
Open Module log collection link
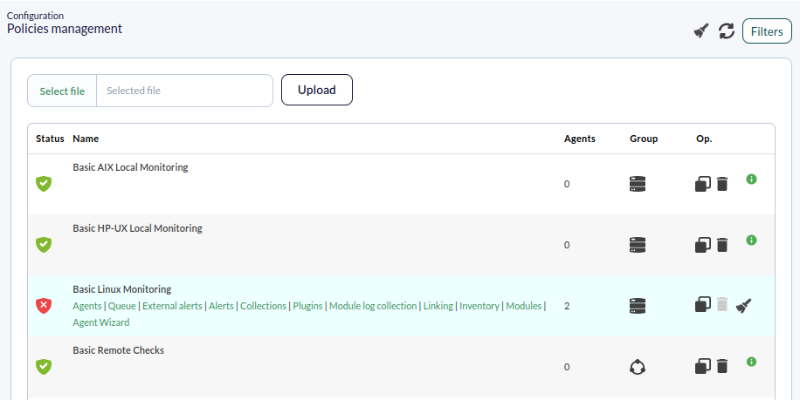[x=373, y=306]
